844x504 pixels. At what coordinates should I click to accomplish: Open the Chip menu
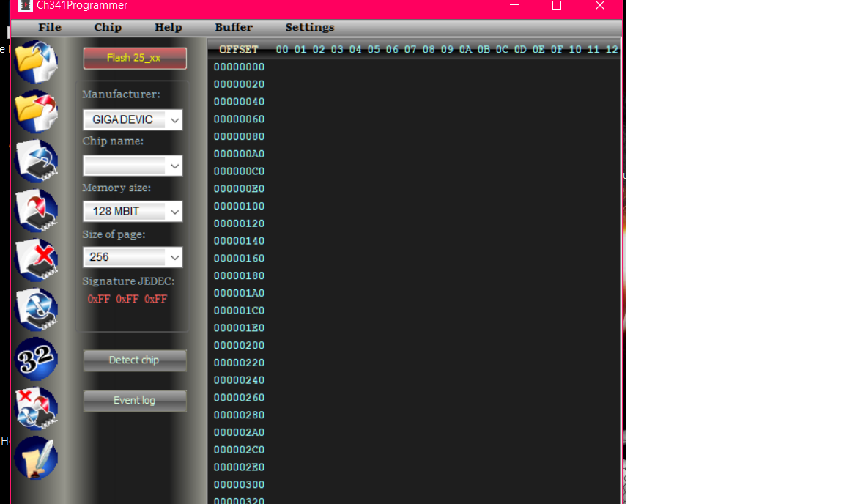[108, 27]
